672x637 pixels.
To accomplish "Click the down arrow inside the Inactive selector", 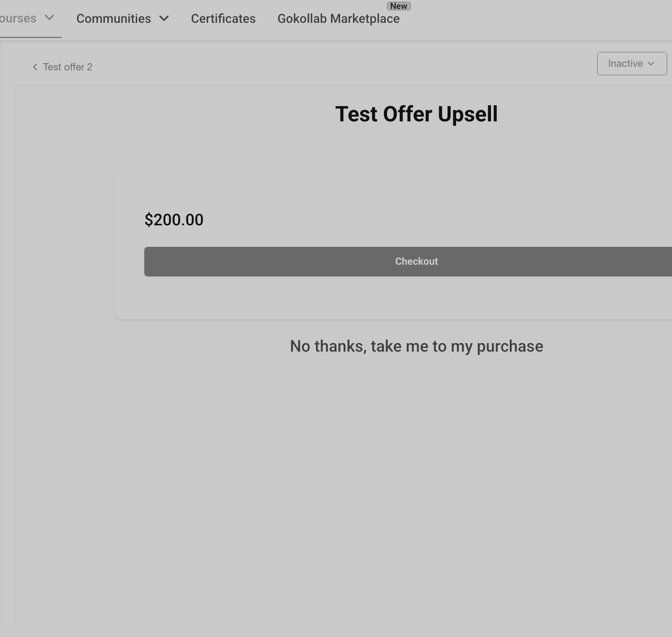I will 651,64.
